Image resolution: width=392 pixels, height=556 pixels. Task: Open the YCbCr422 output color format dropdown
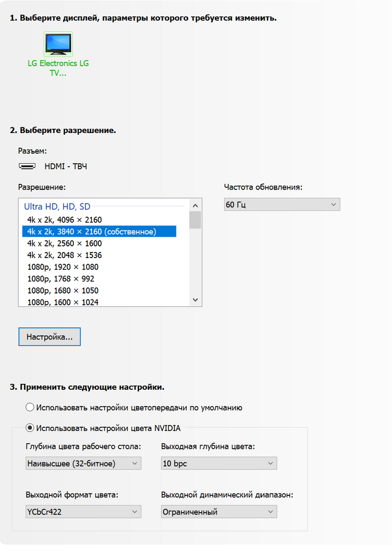point(83,512)
